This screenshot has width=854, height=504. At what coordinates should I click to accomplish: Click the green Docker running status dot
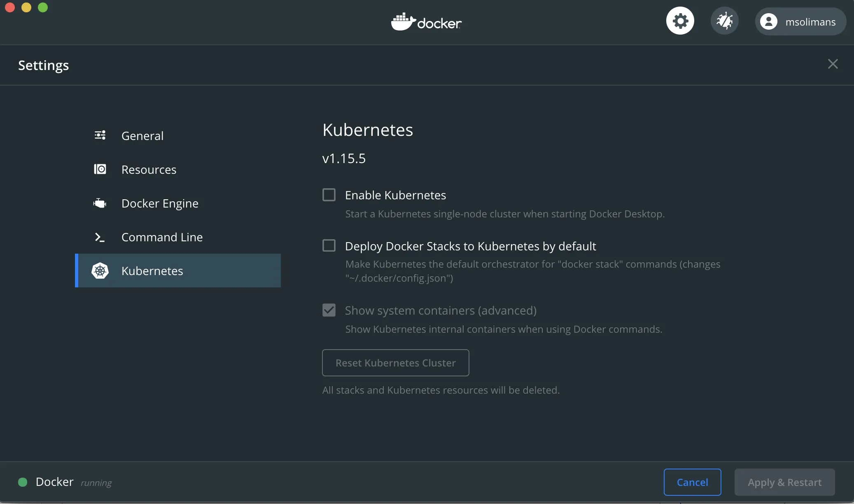[23, 482]
